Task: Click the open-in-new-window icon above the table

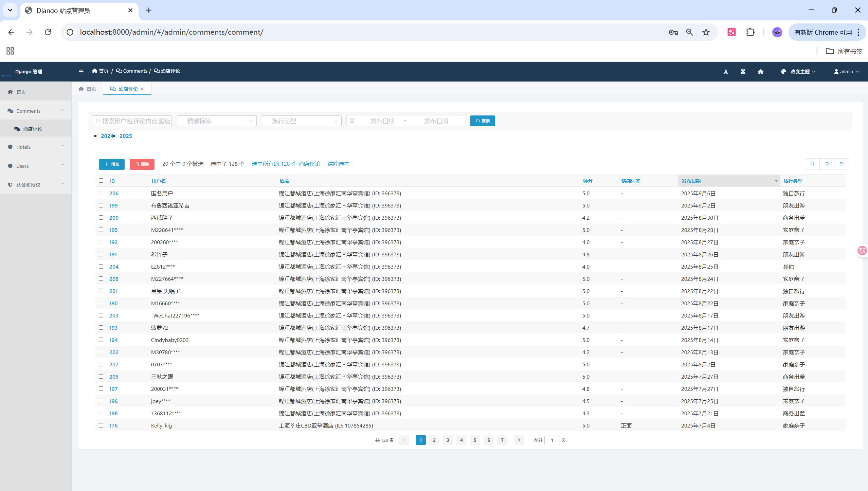Action: click(x=842, y=164)
